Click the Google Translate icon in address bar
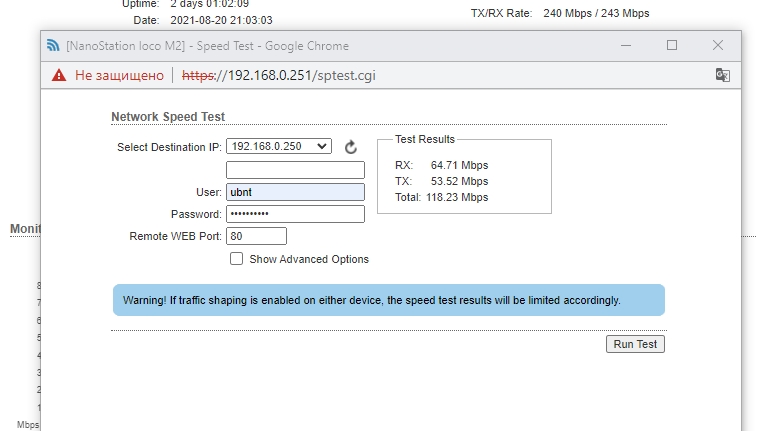Image resolution: width=775 pixels, height=431 pixels. click(x=723, y=75)
